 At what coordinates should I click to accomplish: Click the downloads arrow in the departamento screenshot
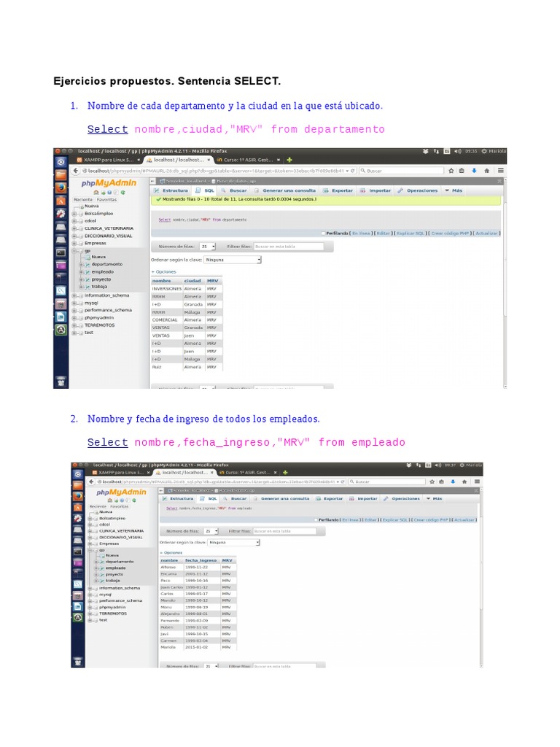tap(474, 171)
